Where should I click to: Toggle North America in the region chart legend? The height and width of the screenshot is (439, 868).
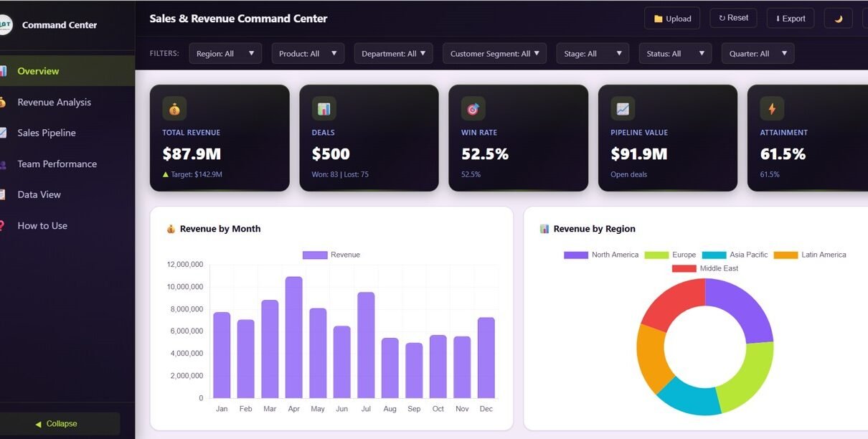point(601,255)
